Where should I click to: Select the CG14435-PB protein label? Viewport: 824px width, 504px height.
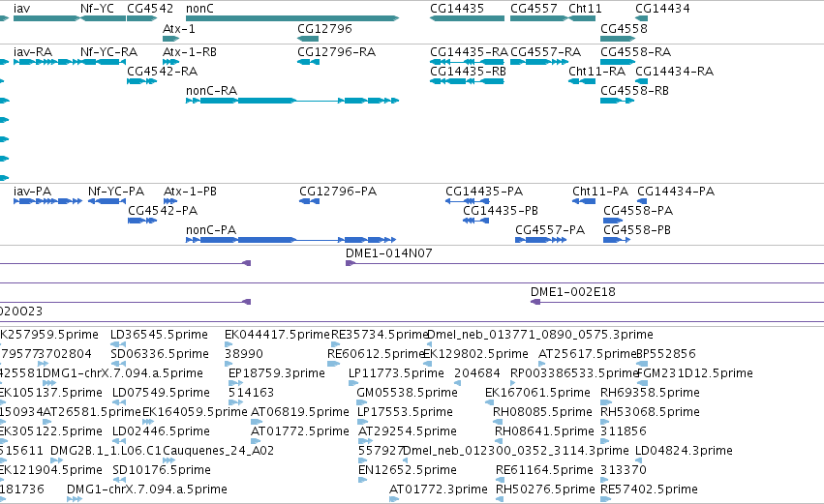[501, 211]
